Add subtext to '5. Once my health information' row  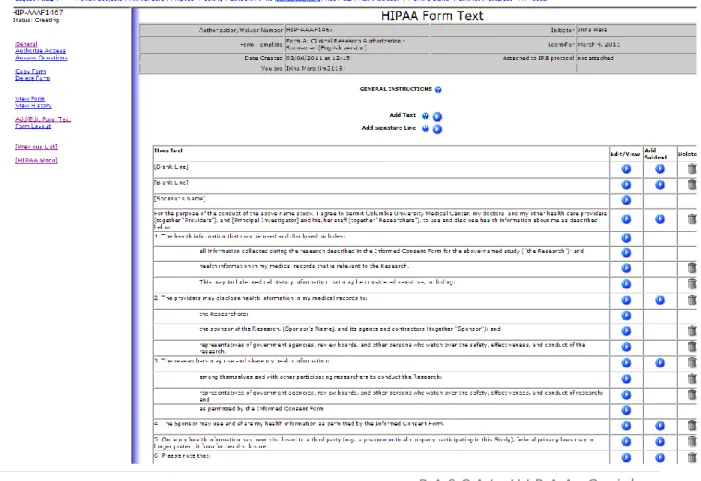pyautogui.click(x=660, y=442)
